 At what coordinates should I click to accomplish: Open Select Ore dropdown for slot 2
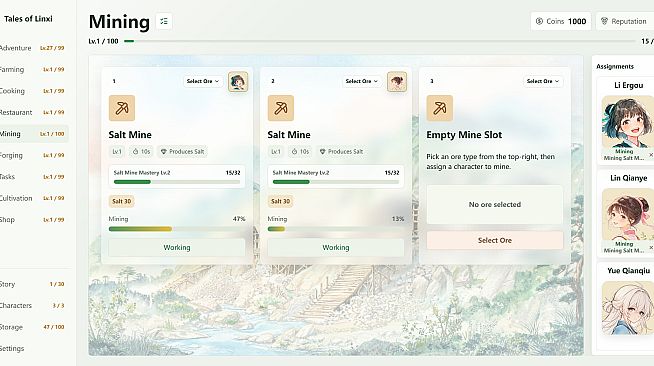coord(362,81)
